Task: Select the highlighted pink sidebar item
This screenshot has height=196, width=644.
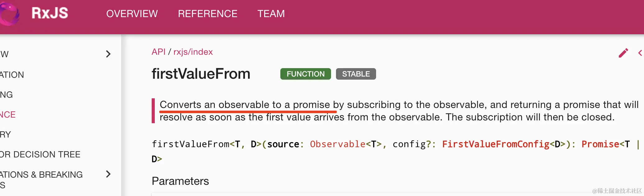Action: (8, 114)
